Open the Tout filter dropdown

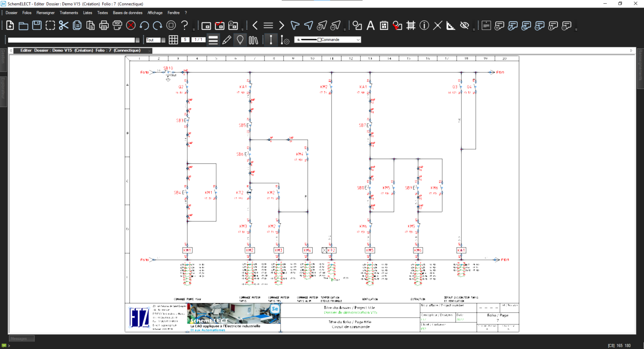coord(163,40)
